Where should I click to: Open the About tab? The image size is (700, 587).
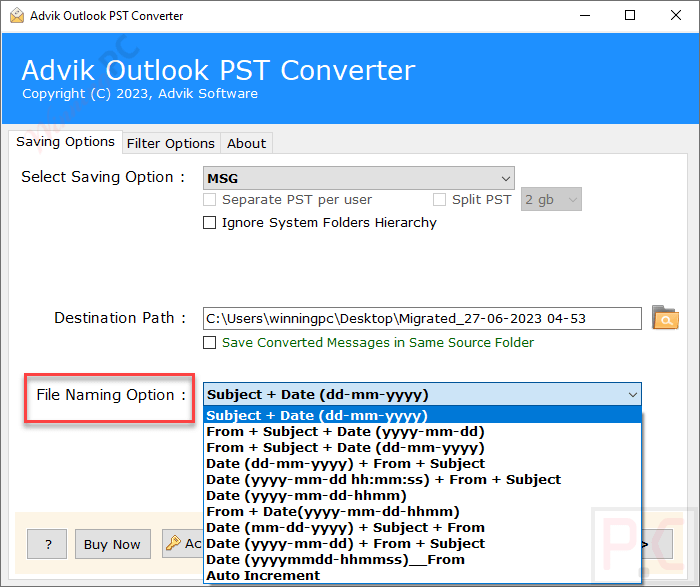[x=246, y=143]
